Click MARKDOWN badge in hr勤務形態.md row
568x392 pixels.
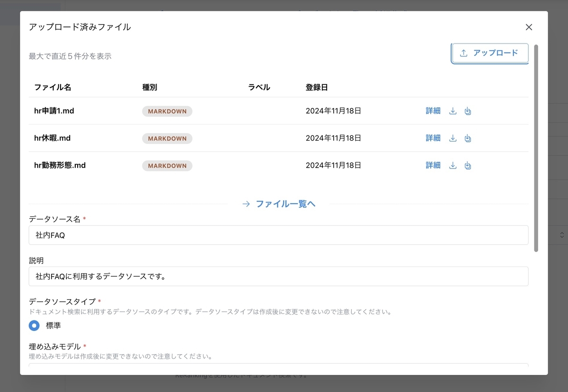pyautogui.click(x=167, y=166)
